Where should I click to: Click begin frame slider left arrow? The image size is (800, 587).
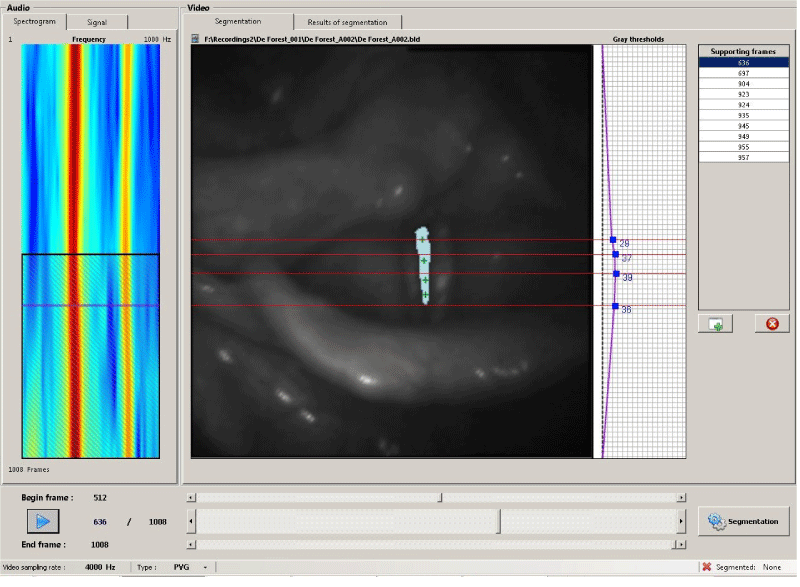click(x=191, y=497)
